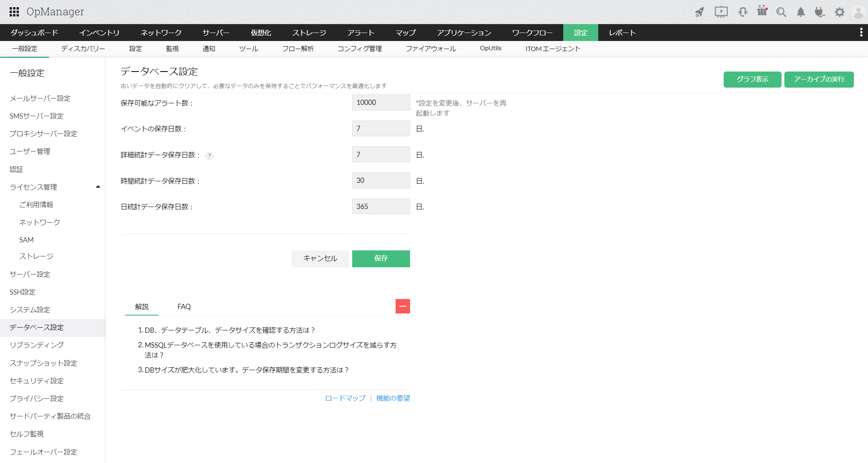Switch to the 監視 sub-tab
Viewport: 868px width, 463px height.
coord(172,49)
